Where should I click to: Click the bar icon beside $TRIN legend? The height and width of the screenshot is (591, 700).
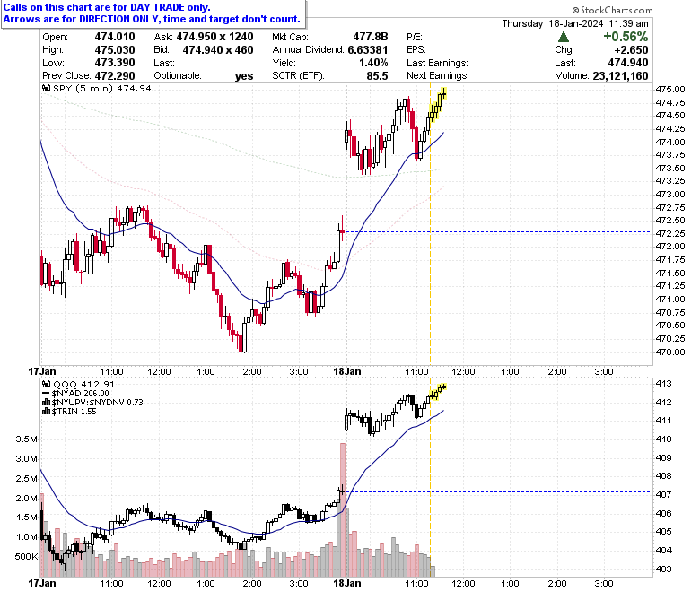point(46,412)
